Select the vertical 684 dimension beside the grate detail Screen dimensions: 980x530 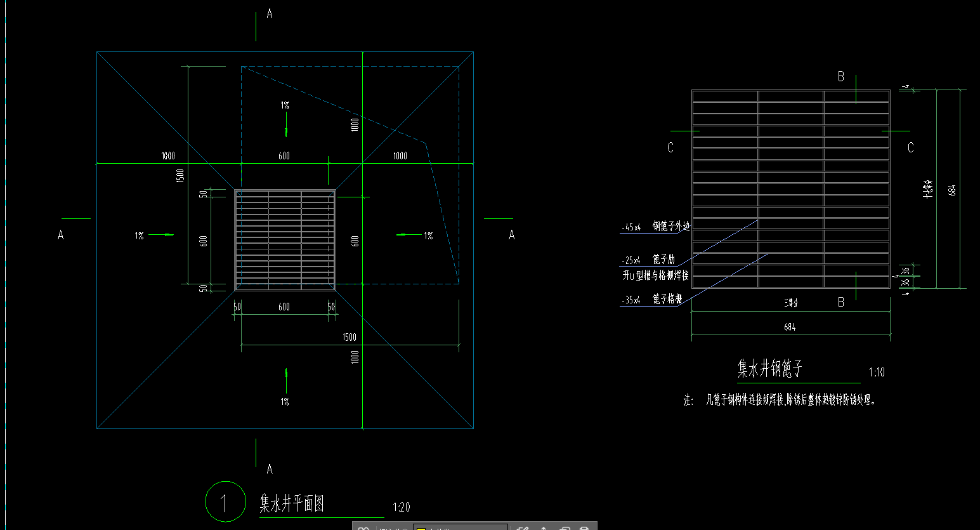(952, 190)
